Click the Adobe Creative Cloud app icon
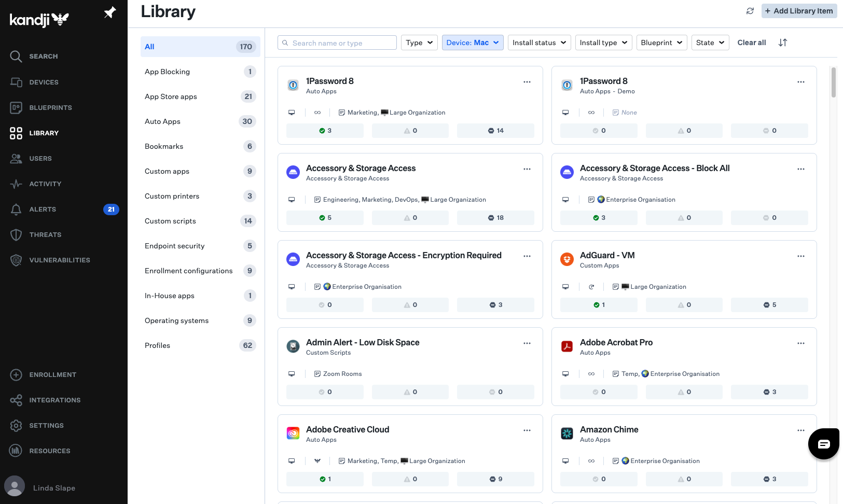The height and width of the screenshot is (504, 843). point(293,433)
